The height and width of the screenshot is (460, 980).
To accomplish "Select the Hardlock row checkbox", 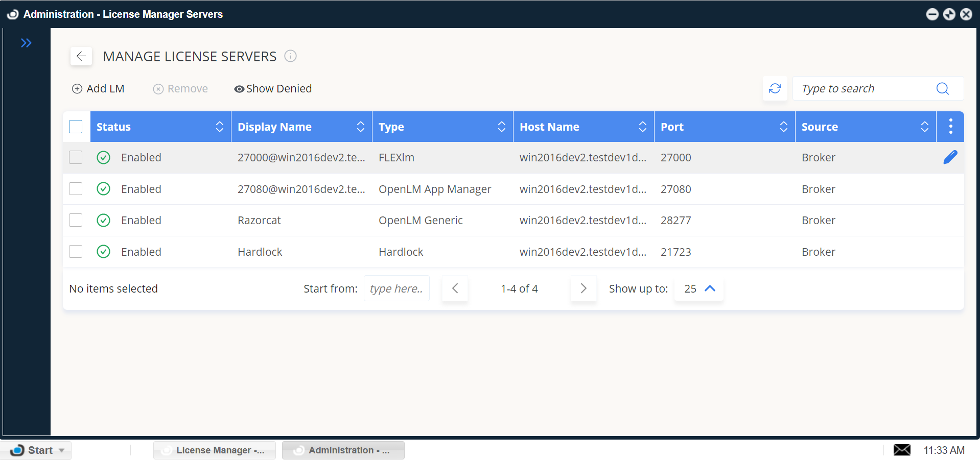I will point(76,252).
